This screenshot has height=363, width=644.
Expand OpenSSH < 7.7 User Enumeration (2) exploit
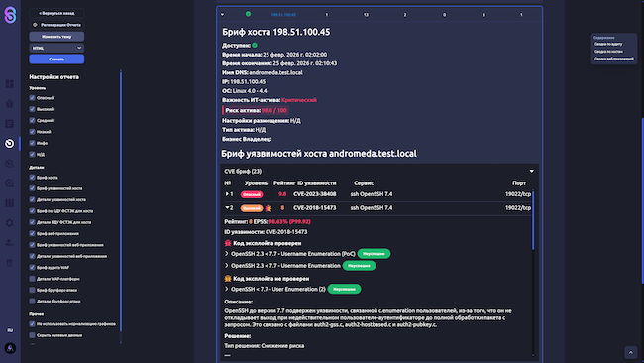coord(226,289)
